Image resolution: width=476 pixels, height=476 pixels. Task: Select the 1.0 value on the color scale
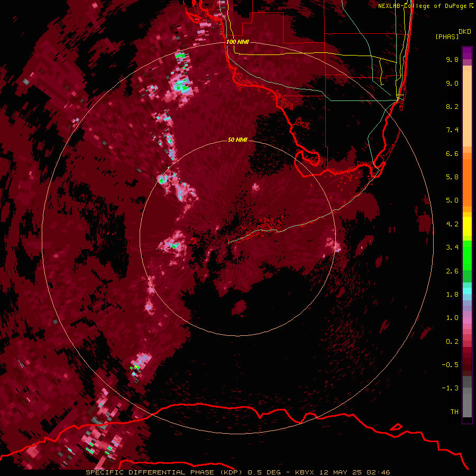click(452, 318)
